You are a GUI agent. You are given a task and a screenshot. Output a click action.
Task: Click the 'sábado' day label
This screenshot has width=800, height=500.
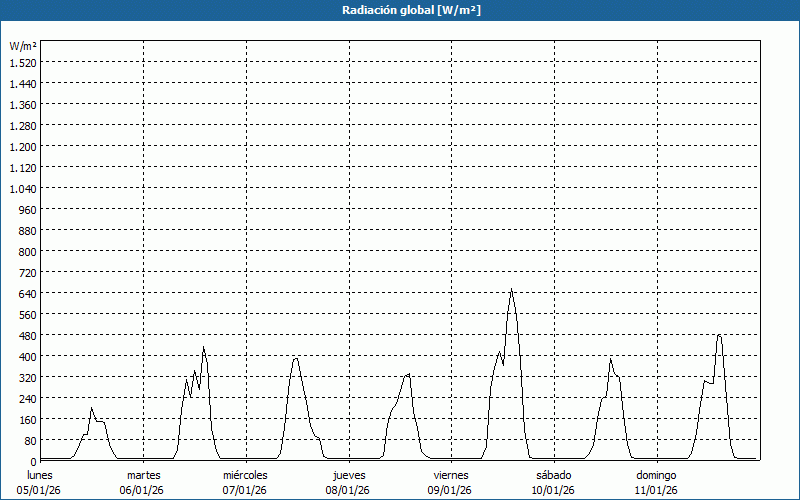click(x=553, y=475)
